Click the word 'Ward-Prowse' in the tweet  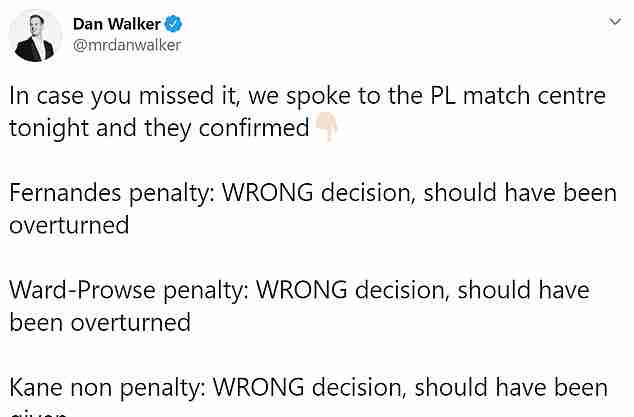pyautogui.click(x=82, y=290)
